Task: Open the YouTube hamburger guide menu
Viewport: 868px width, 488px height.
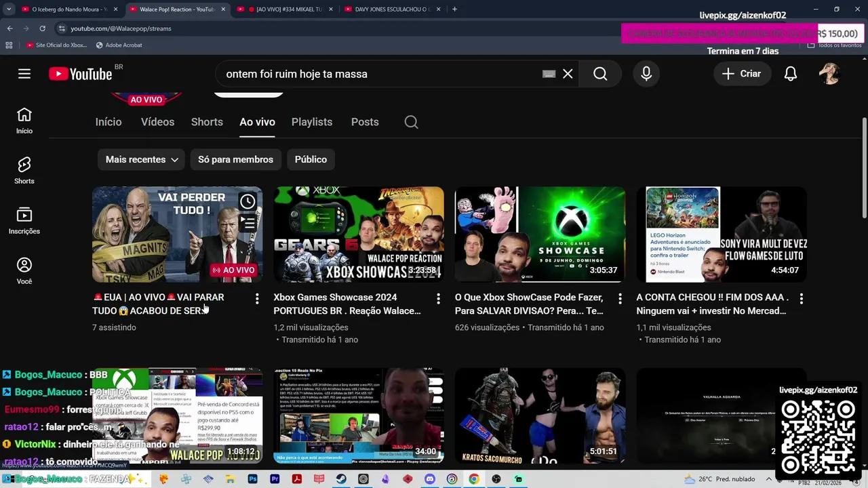Action: click(24, 74)
